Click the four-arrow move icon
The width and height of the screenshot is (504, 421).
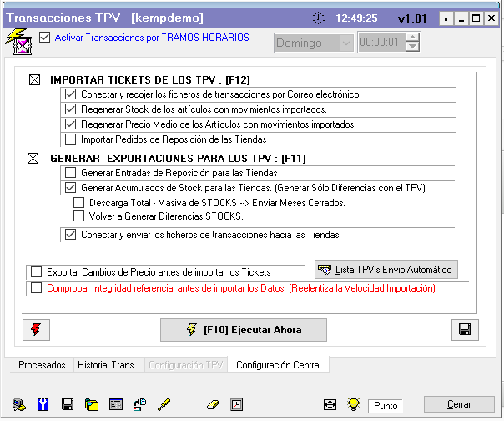pyautogui.click(x=330, y=404)
